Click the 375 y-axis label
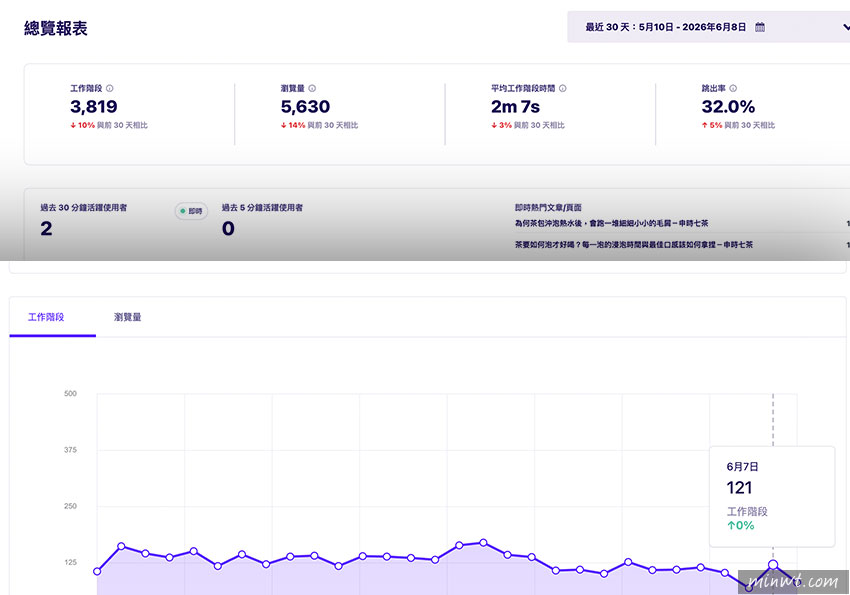Viewport: 850px width, 595px height. (x=70, y=450)
